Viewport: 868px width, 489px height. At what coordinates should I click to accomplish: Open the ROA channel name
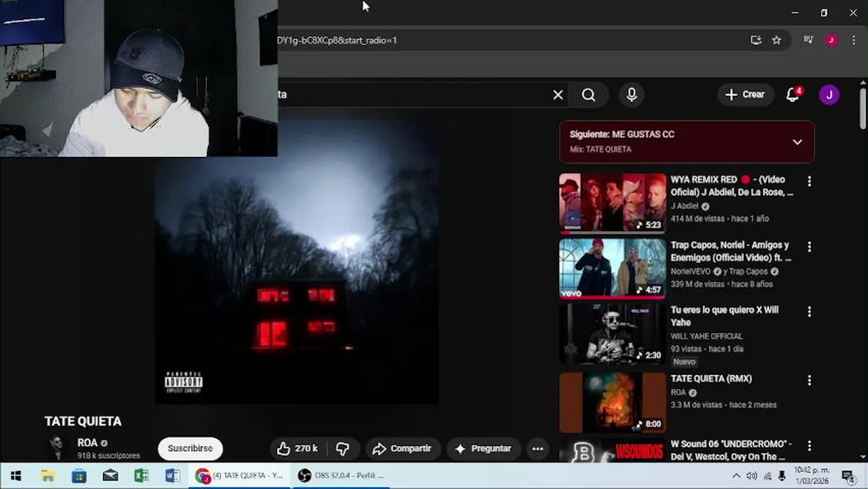87,443
